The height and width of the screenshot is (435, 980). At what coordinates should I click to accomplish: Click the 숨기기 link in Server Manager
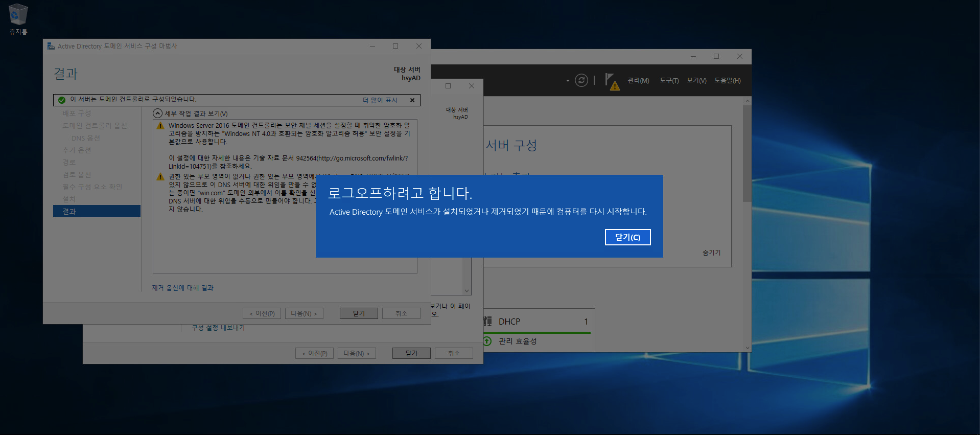pos(711,253)
